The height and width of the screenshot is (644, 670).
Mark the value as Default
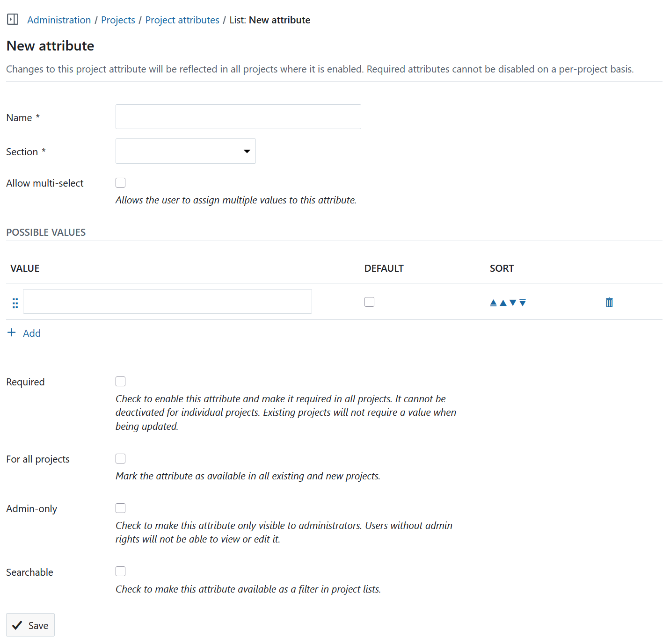click(x=369, y=302)
